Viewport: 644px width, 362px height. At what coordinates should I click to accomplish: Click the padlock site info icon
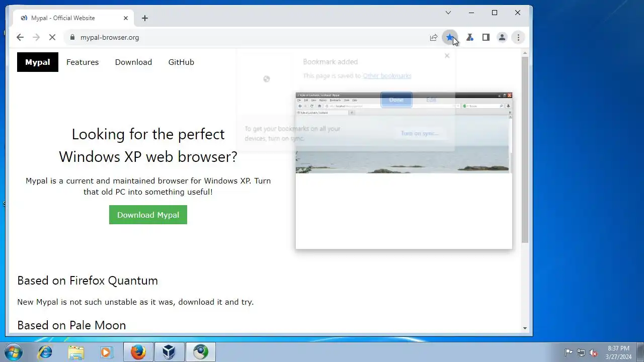[x=72, y=37]
